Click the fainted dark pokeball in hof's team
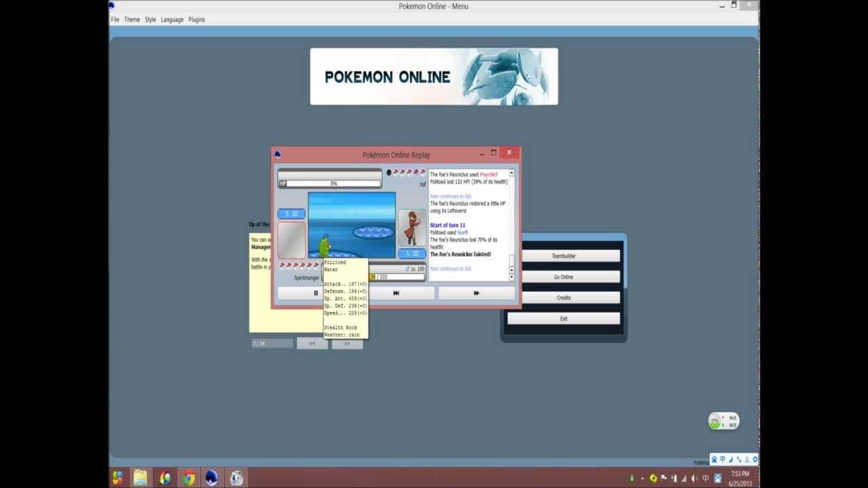This screenshot has height=488, width=868. pos(389,173)
